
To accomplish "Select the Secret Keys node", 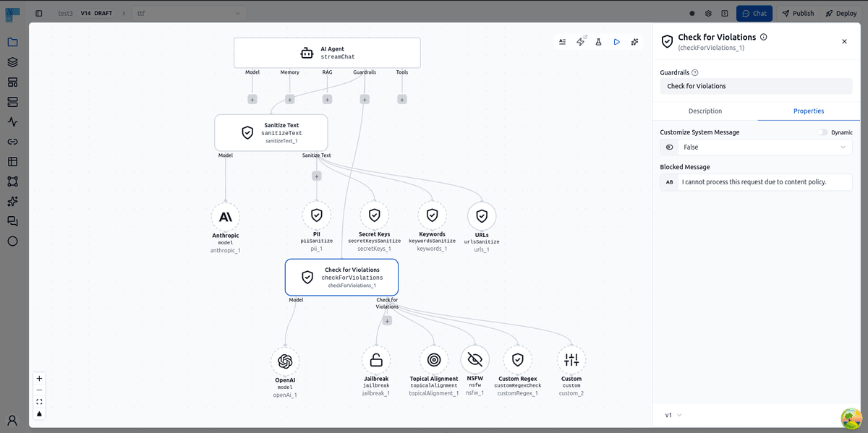I will coord(374,215).
